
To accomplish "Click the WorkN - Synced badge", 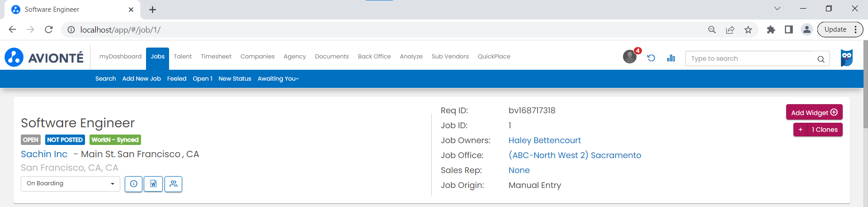I will tap(115, 140).
